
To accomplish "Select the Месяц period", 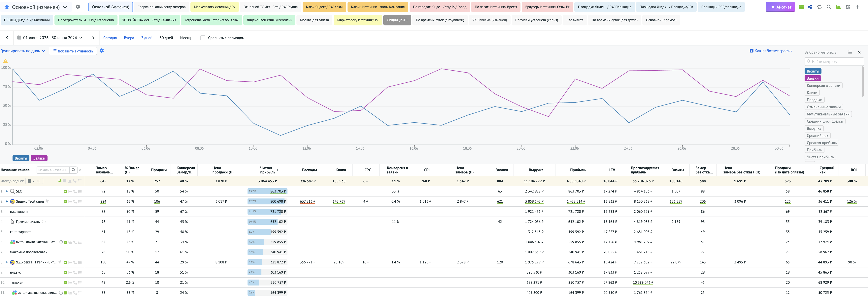I will tap(185, 38).
